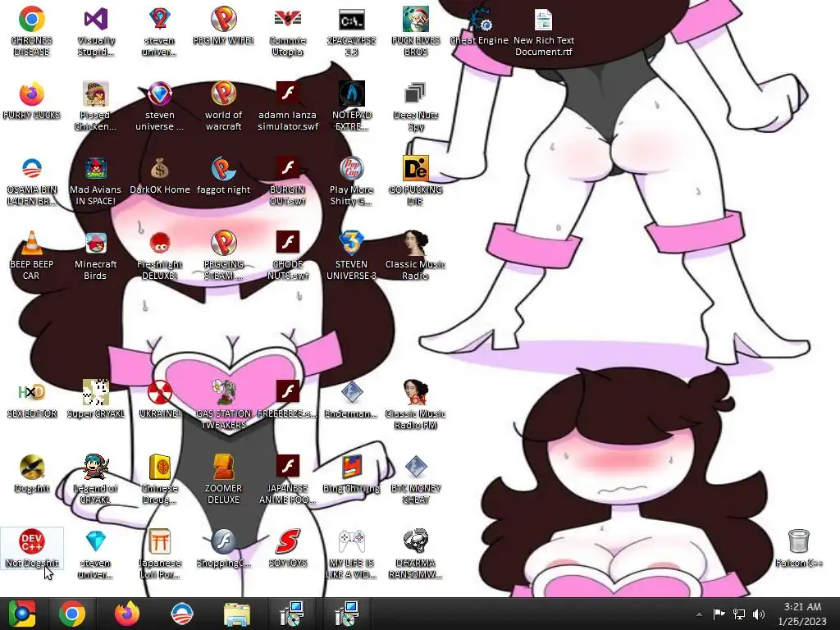Click the taskbar Obama logo browser icon
The height and width of the screenshot is (630, 840).
click(x=182, y=614)
